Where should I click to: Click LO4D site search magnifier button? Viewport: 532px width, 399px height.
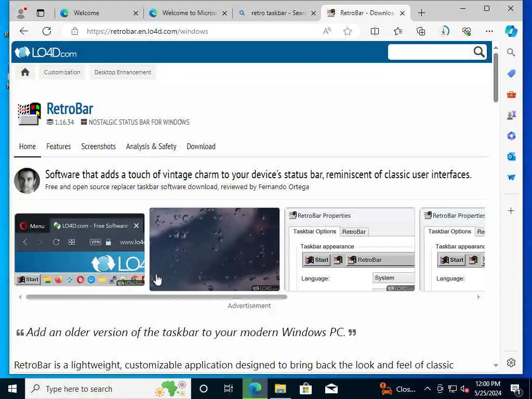click(479, 52)
